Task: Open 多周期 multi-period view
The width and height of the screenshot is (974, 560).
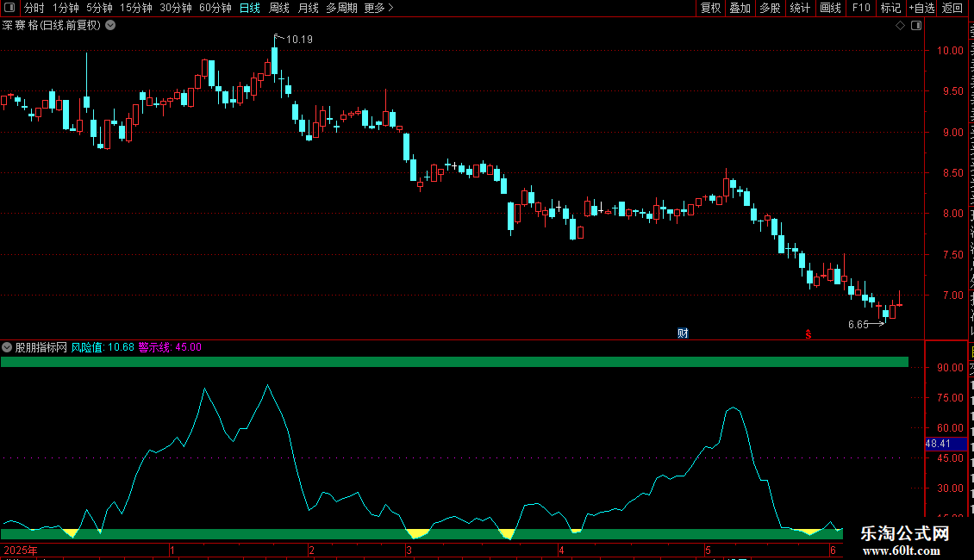Action: tap(341, 8)
